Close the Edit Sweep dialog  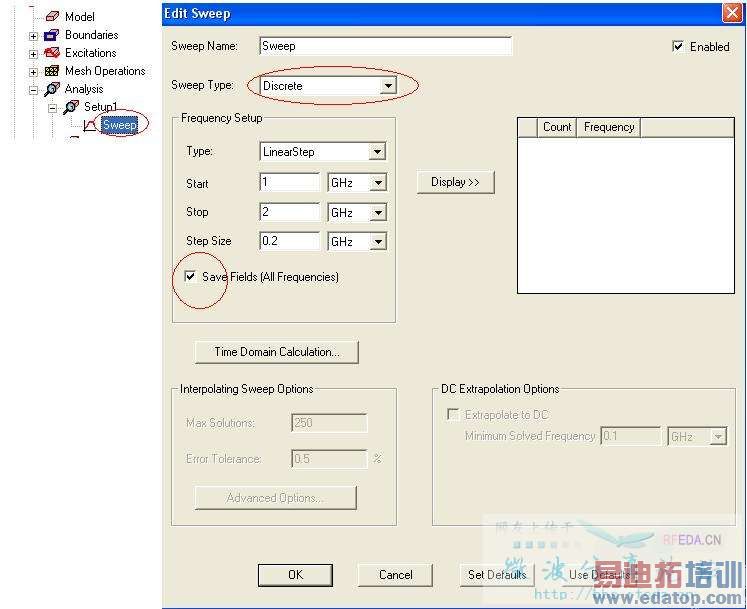[732, 13]
